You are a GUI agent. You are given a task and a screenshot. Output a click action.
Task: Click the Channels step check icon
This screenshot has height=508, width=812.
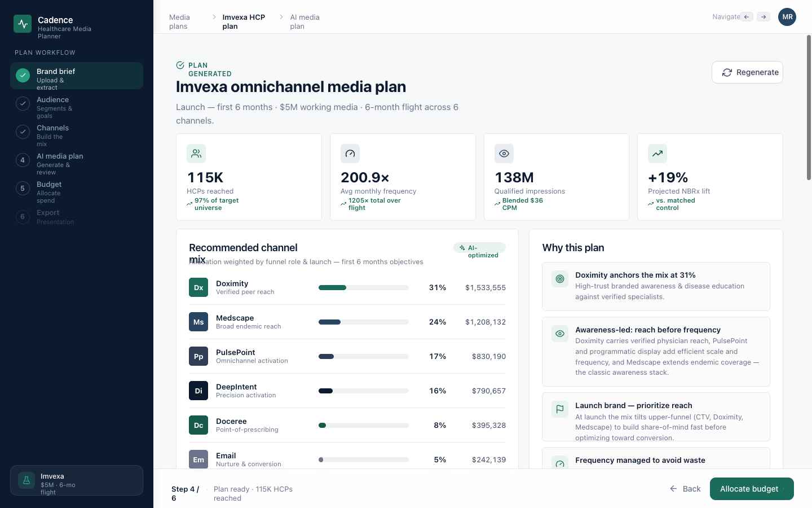coord(23,132)
